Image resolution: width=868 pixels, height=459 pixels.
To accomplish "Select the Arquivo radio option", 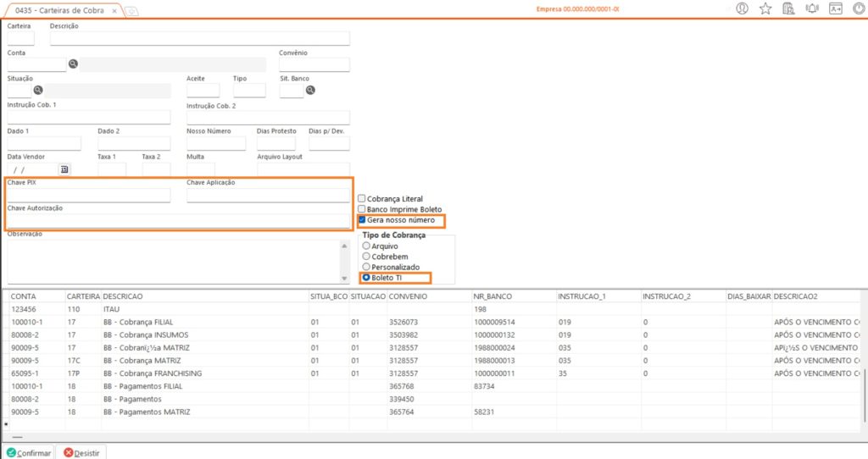I will (x=366, y=246).
